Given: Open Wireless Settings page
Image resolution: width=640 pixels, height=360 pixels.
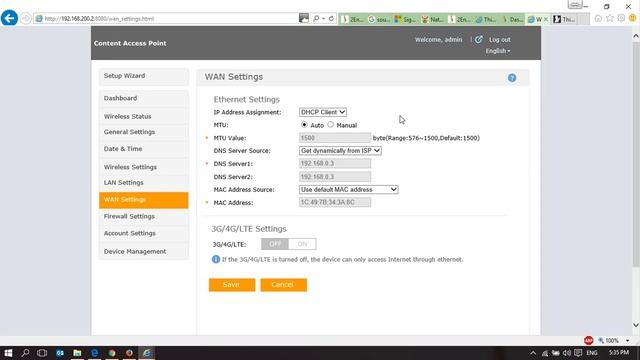Looking at the screenshot, I should click(x=144, y=167).
